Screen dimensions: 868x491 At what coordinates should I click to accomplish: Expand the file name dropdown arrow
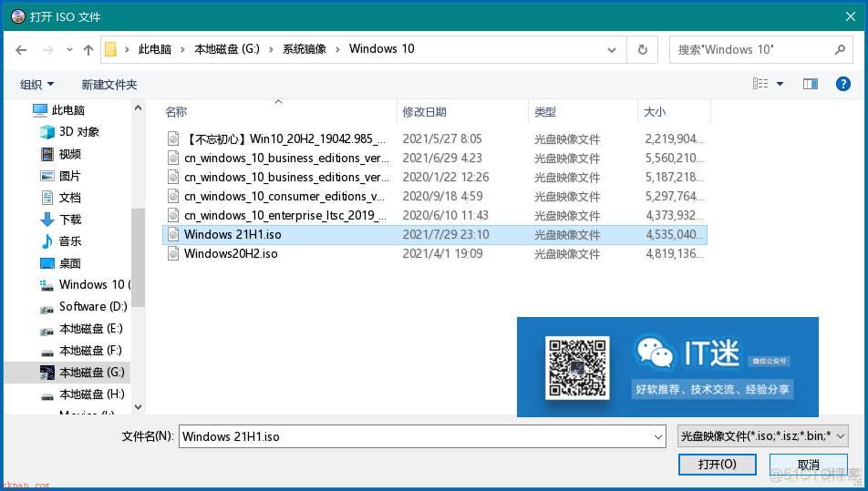(x=658, y=437)
